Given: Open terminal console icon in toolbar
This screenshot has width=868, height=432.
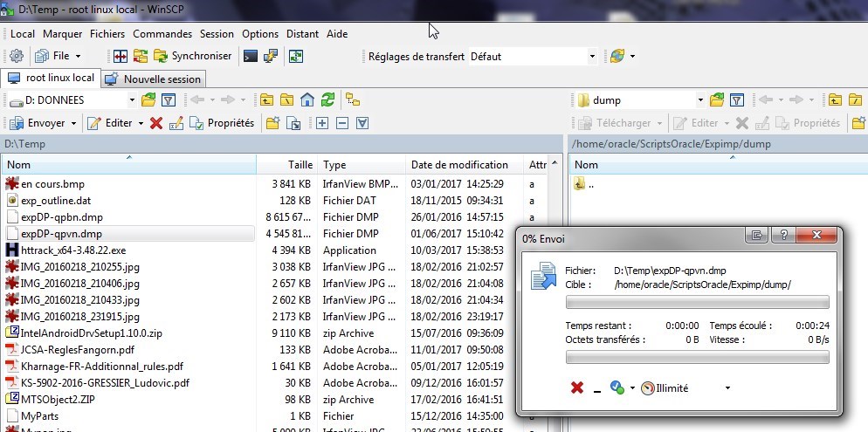Looking at the screenshot, I should point(251,56).
